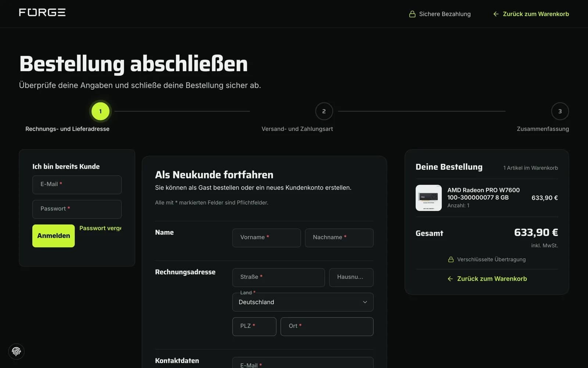This screenshot has height=368, width=588.
Task: Click the Als Neukunde fortfahren heading
Action: click(x=214, y=175)
